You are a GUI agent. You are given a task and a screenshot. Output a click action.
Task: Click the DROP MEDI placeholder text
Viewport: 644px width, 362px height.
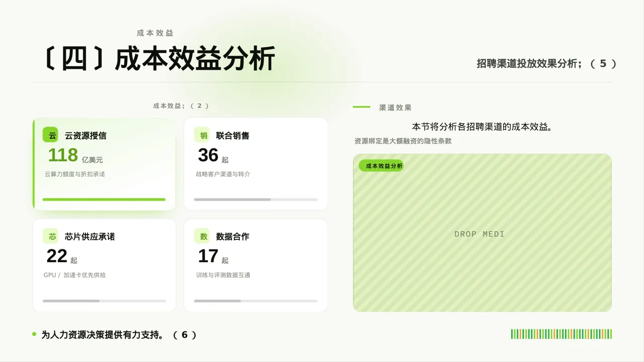(x=479, y=234)
